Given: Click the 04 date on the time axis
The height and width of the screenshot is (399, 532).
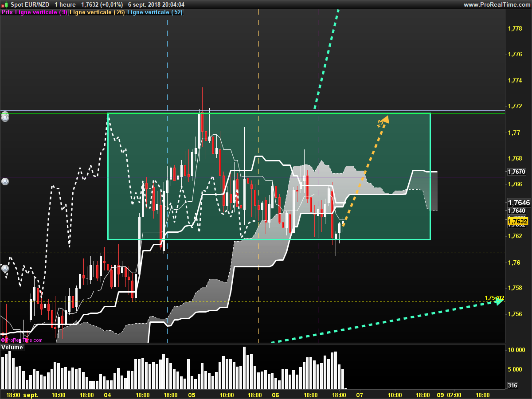Looking at the screenshot, I should pyautogui.click(x=107, y=395).
